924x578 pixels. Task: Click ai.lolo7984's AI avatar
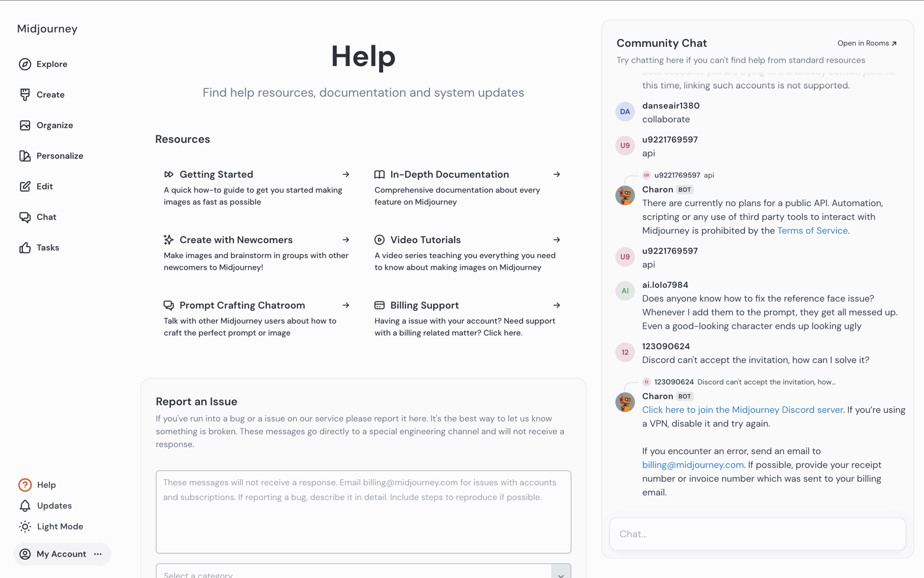(625, 291)
